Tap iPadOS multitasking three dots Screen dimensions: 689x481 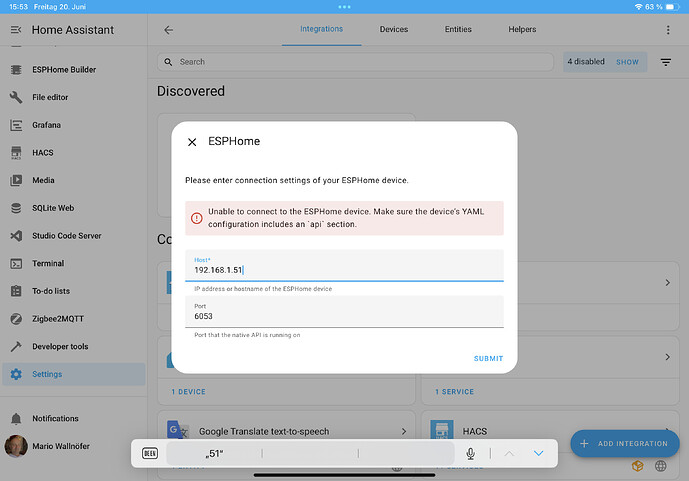[344, 7]
